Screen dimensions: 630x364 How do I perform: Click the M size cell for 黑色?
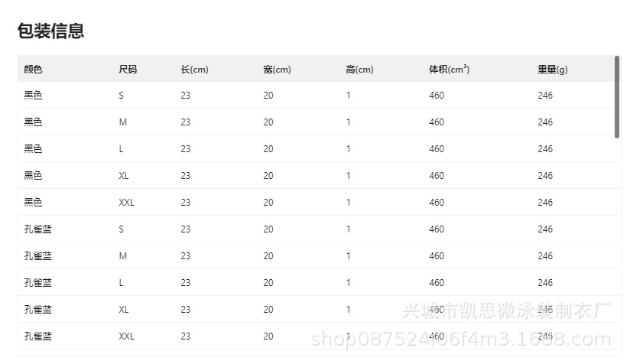tap(122, 122)
